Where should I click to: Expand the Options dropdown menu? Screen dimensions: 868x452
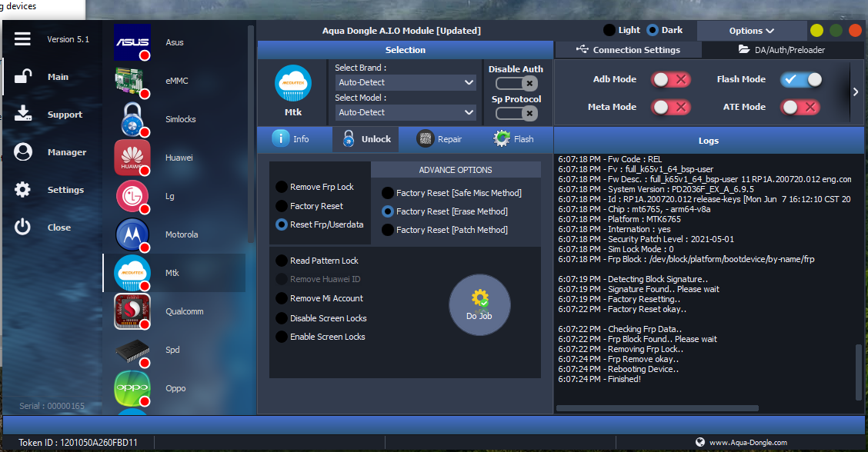(x=752, y=31)
